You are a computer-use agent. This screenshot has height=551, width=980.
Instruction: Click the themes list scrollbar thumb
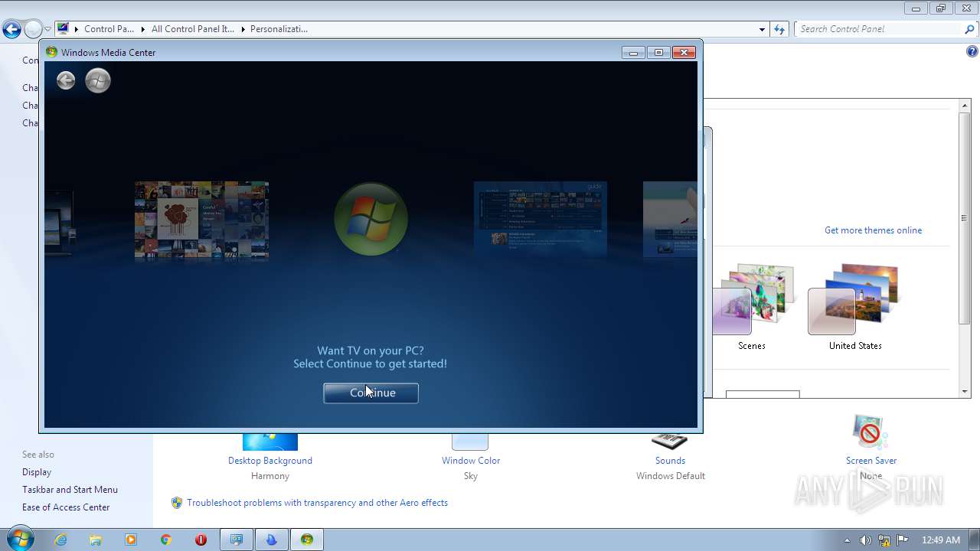(965, 218)
